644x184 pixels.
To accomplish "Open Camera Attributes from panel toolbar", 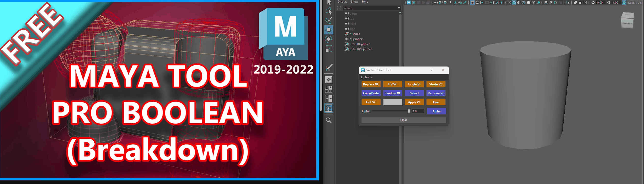I will pyautogui.click(x=446, y=3).
